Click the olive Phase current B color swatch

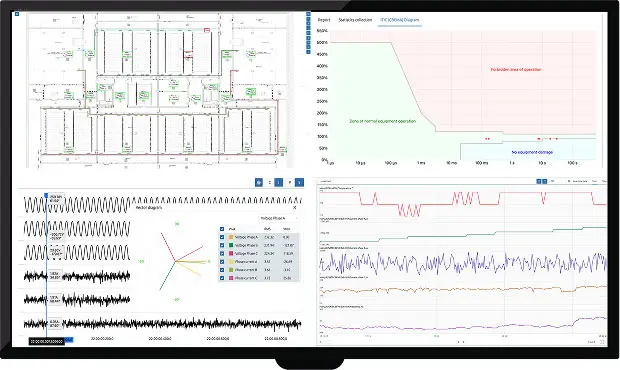(x=231, y=270)
